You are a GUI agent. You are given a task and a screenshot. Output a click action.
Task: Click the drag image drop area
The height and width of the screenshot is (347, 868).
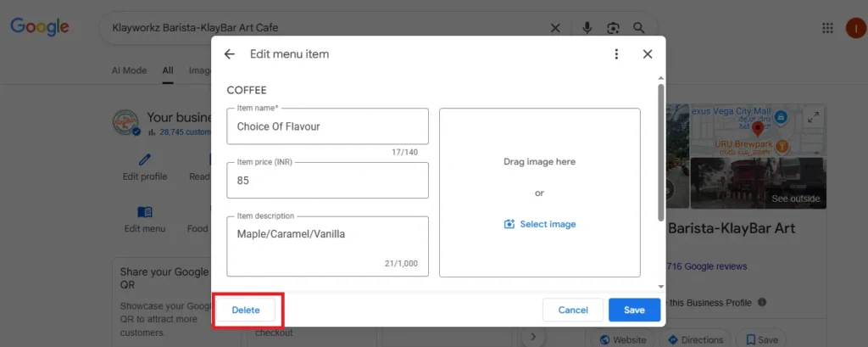coord(540,193)
